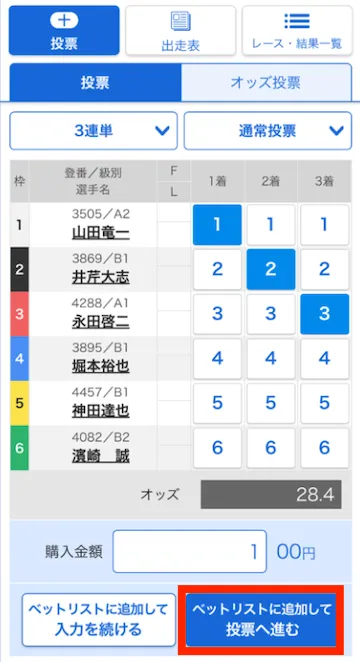Select the 投票 sub-tab

[95, 83]
